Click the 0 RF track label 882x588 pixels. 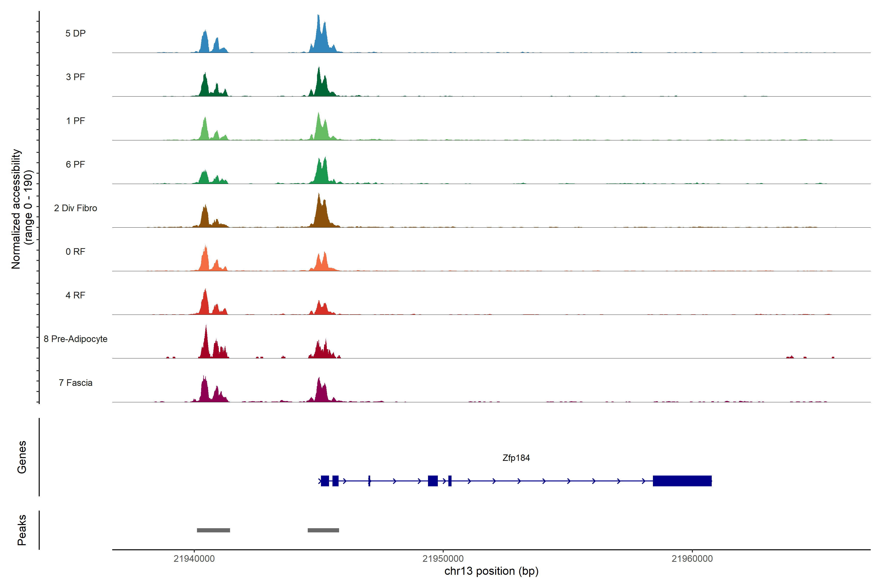[x=75, y=252]
